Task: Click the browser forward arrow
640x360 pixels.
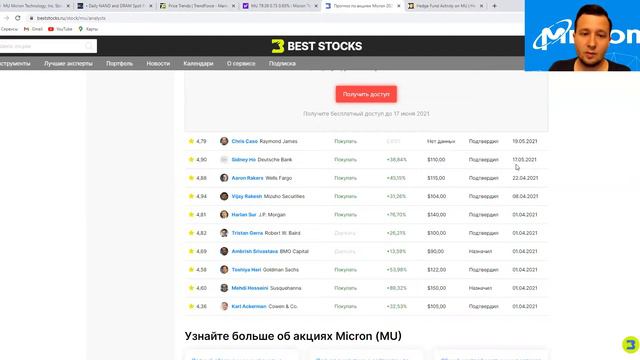Action: [6, 18]
